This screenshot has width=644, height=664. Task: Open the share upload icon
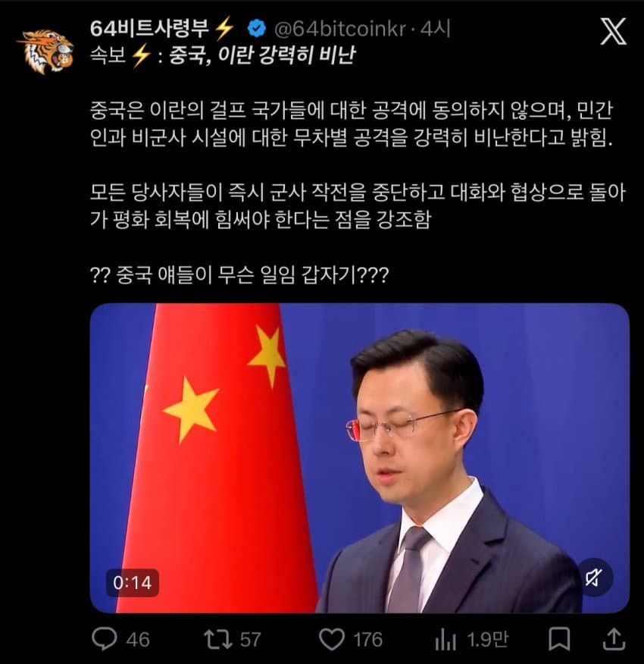[x=614, y=638]
